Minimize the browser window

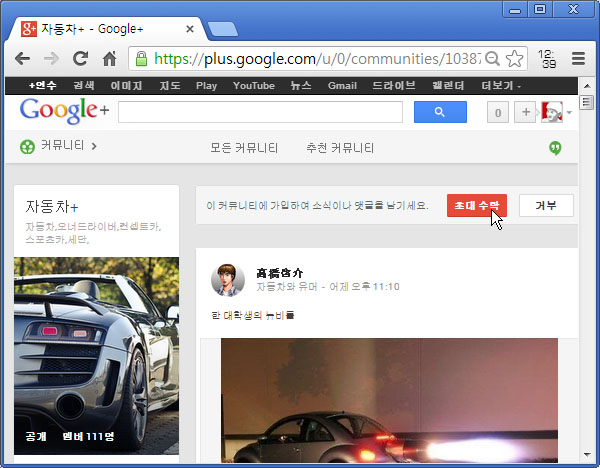click(x=515, y=9)
